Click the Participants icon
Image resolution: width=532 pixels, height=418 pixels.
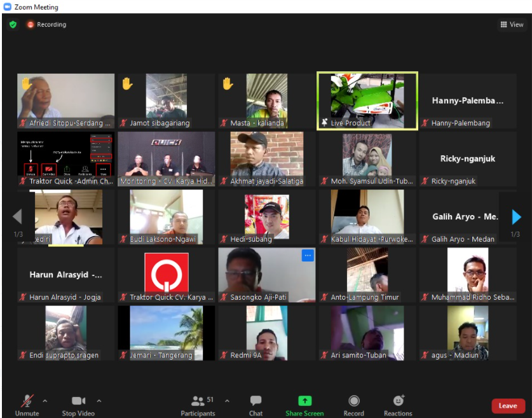(198, 401)
